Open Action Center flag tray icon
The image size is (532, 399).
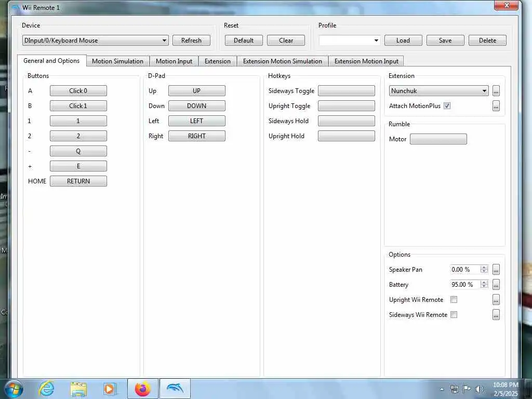[467, 389]
